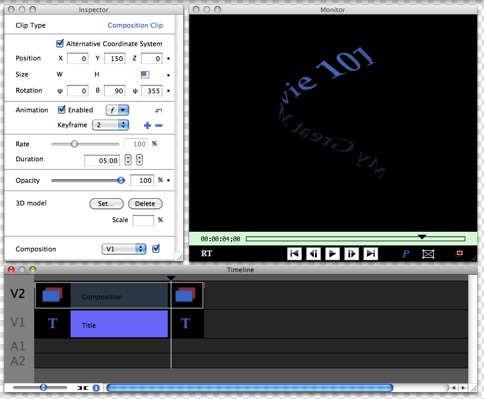Viewport: 484px width, 399px height.
Task: Step forward one frame in Monitor
Action: coord(351,254)
